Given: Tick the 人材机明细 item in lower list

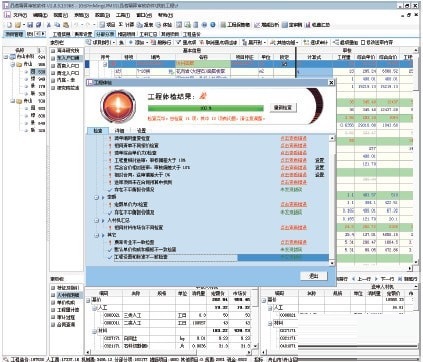Looking at the screenshot, I should pos(53,295).
